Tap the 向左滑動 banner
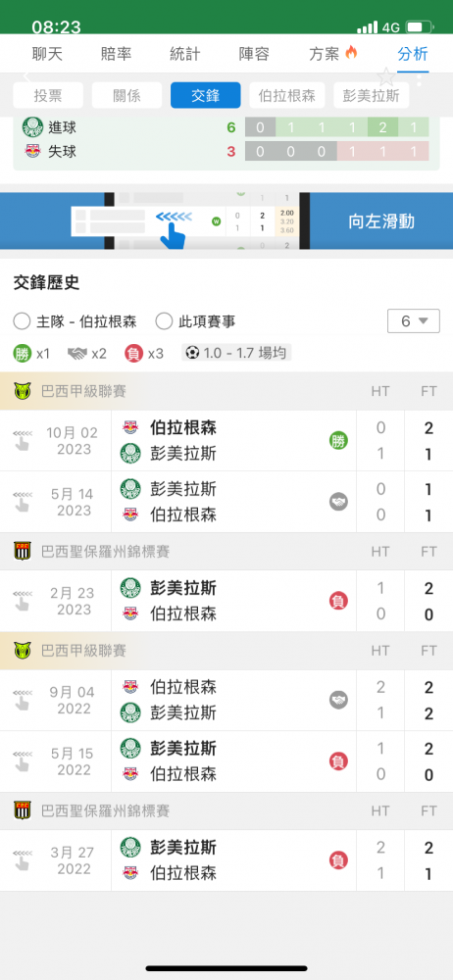Viewport: 453px width, 980px height. 226,221
